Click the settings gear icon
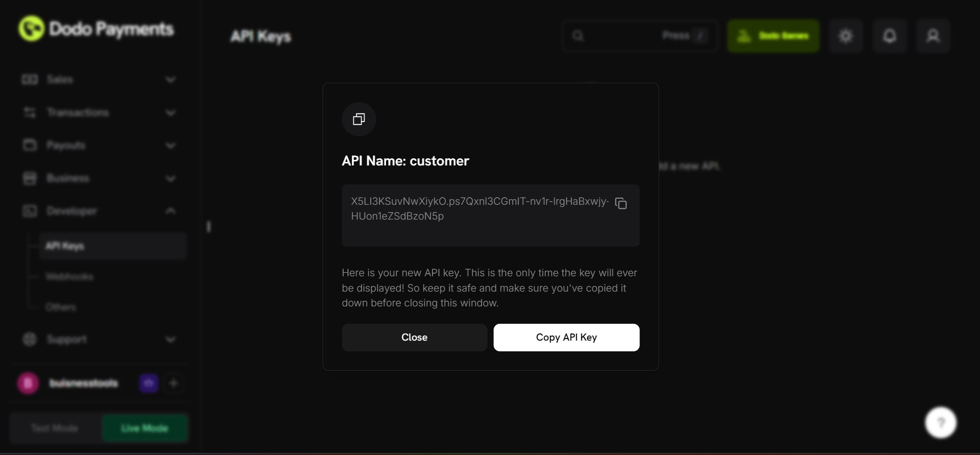 845,36
